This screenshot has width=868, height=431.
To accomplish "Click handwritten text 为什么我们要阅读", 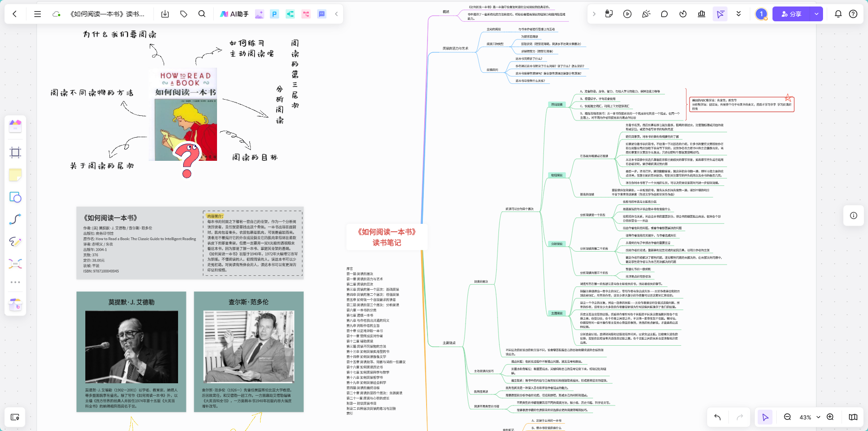I will pos(120,34).
